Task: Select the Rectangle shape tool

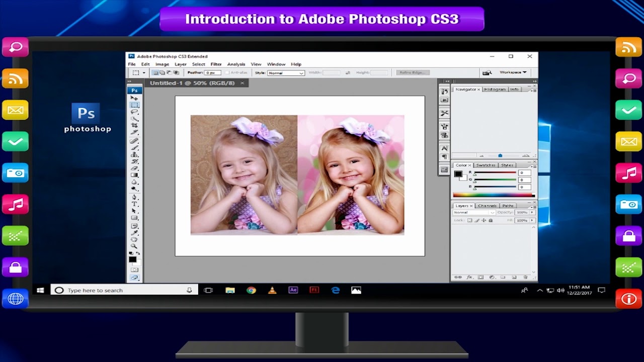Action: [x=134, y=218]
